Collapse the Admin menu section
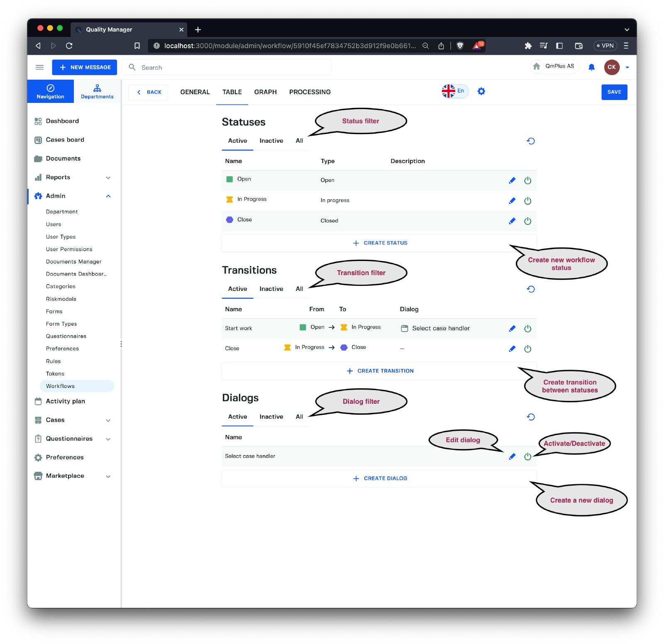Viewport: 664px width, 644px height. point(108,196)
